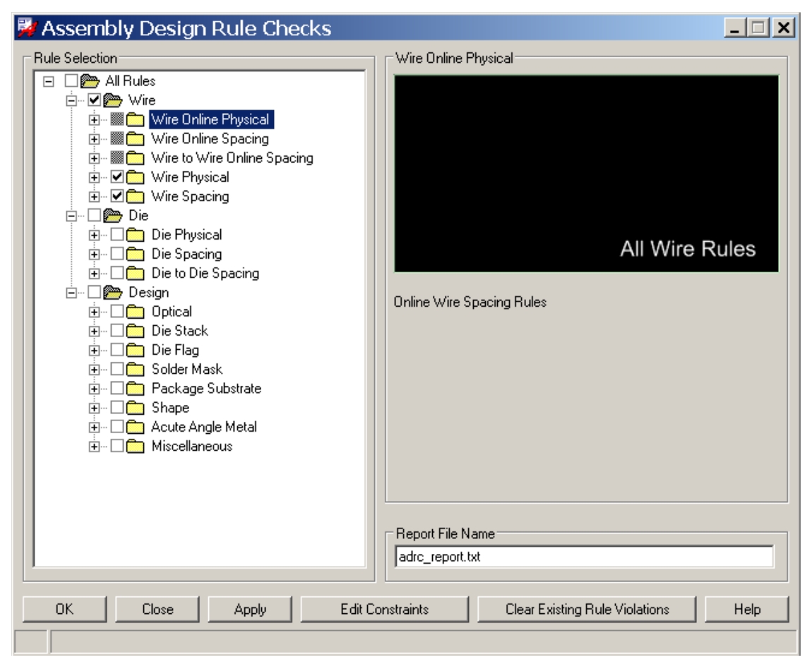Click the Wire Physical folder icon
812x667 pixels.
pos(137,177)
